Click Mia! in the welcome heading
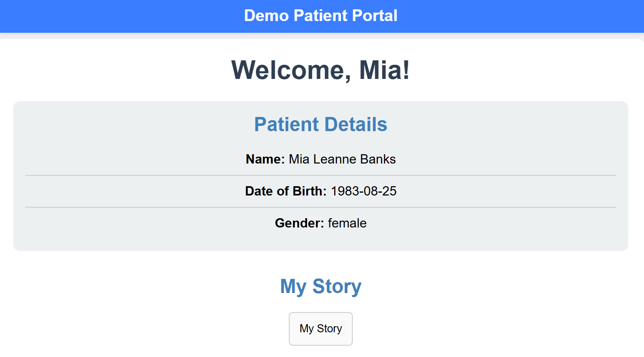The height and width of the screenshot is (357, 644). pyautogui.click(x=384, y=70)
